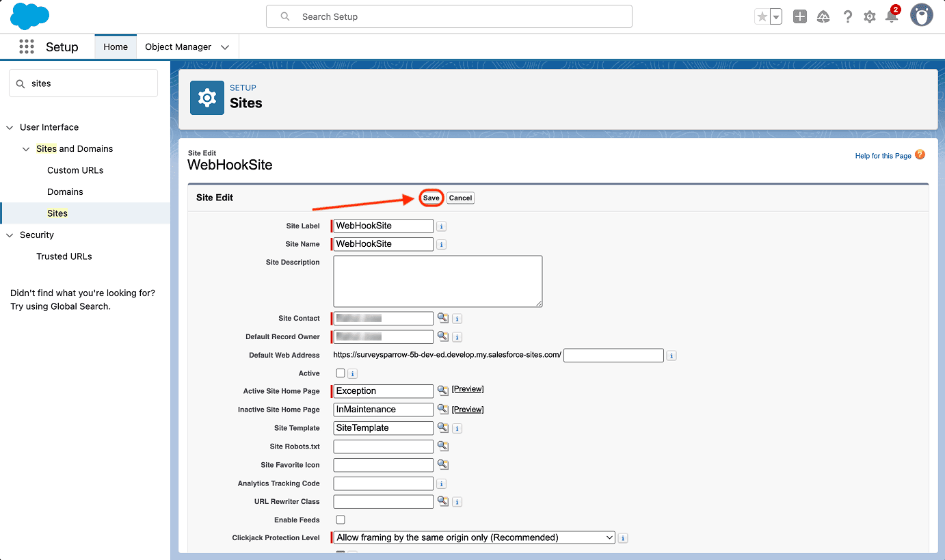
Task: Open the global actions plus icon
Action: [x=799, y=16]
